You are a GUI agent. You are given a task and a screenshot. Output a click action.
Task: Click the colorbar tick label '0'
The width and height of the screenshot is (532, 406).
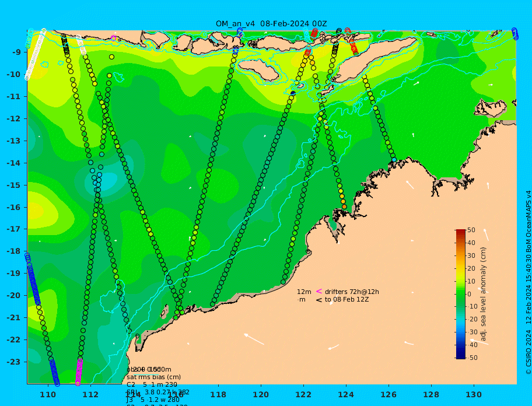470,294
